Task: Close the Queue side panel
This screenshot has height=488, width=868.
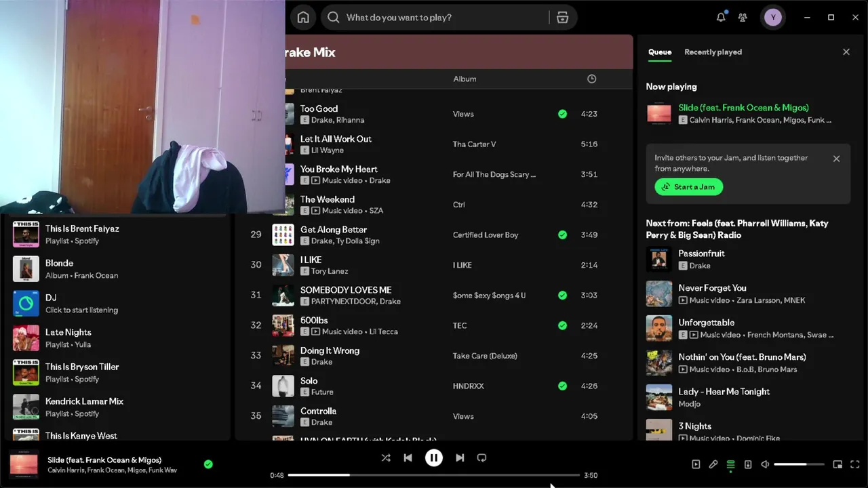Action: tap(846, 52)
